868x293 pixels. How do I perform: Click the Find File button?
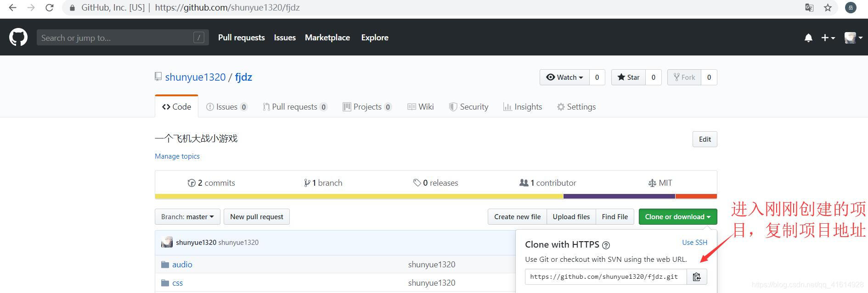[615, 217]
